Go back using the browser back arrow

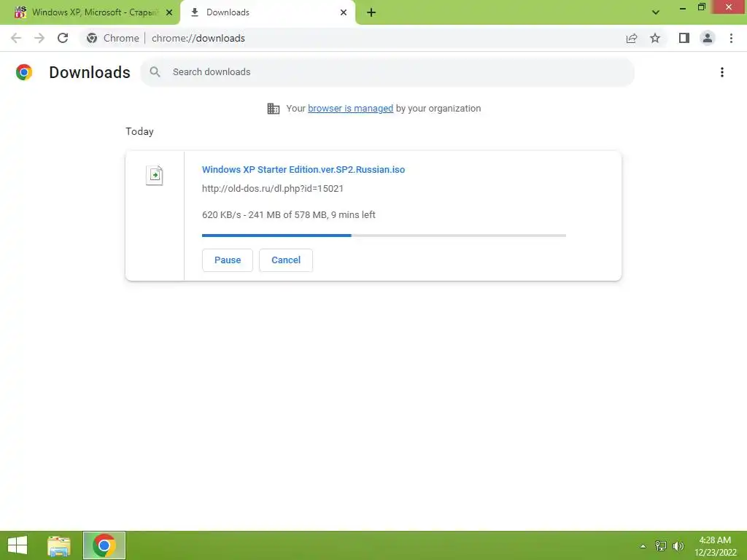pyautogui.click(x=16, y=38)
